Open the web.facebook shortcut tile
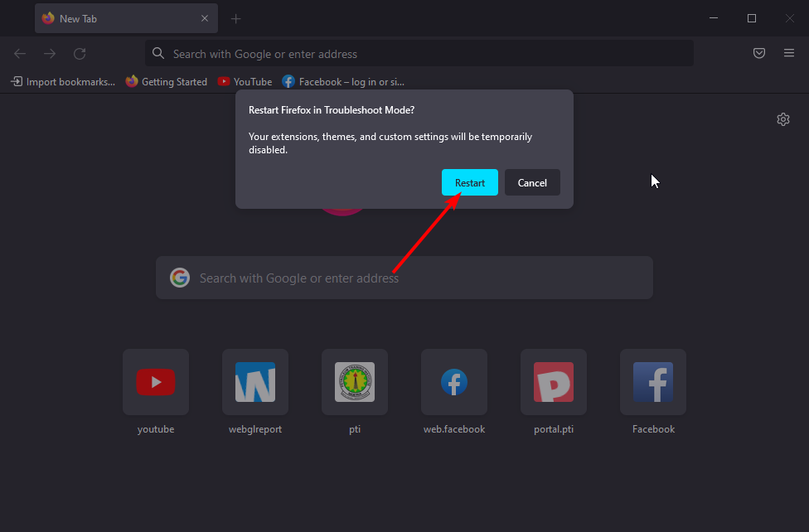This screenshot has height=532, width=809. (454, 382)
